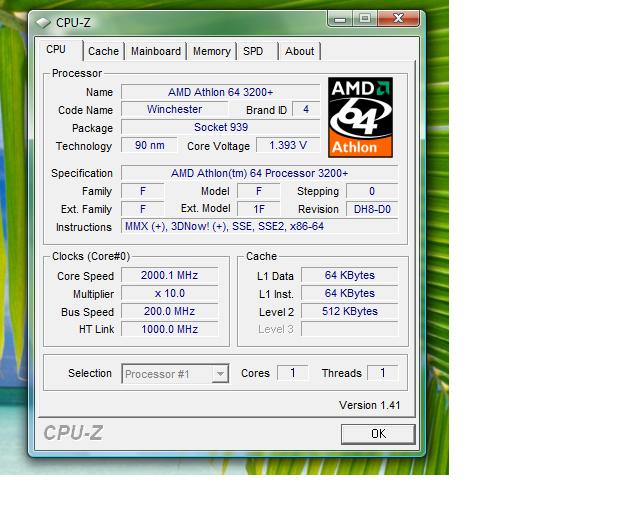This screenshot has width=640, height=512.
Task: Click the empty Level 3 cache field
Action: tap(349, 329)
